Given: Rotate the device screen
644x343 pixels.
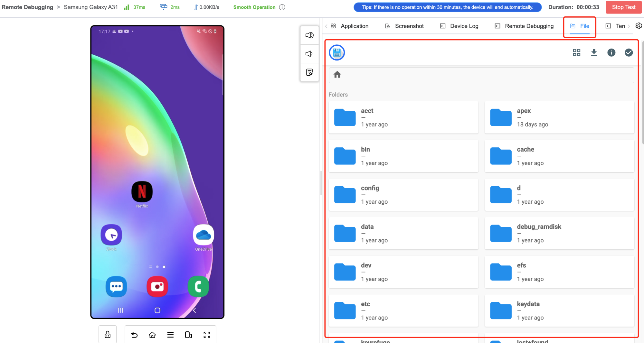Looking at the screenshot, I should (x=189, y=335).
